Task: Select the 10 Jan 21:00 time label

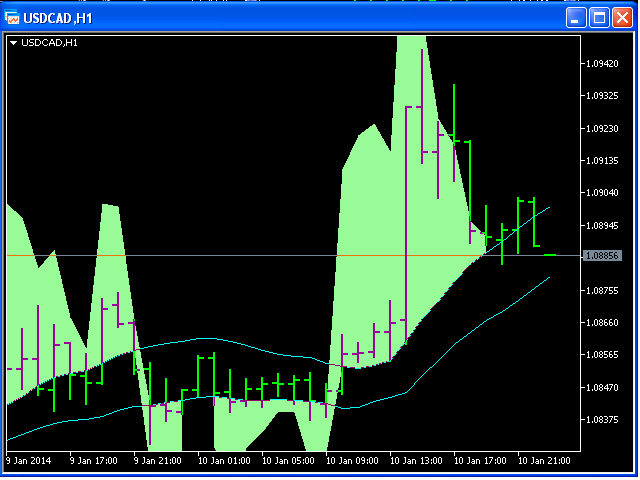Action: (541, 461)
